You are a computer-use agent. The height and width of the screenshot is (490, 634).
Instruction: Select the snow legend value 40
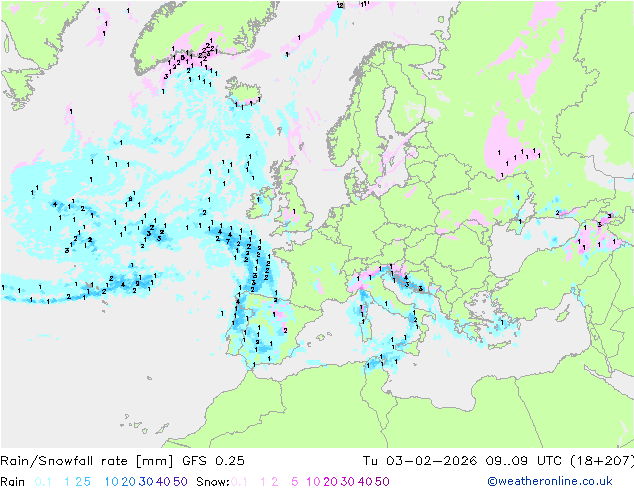pyautogui.click(x=365, y=482)
